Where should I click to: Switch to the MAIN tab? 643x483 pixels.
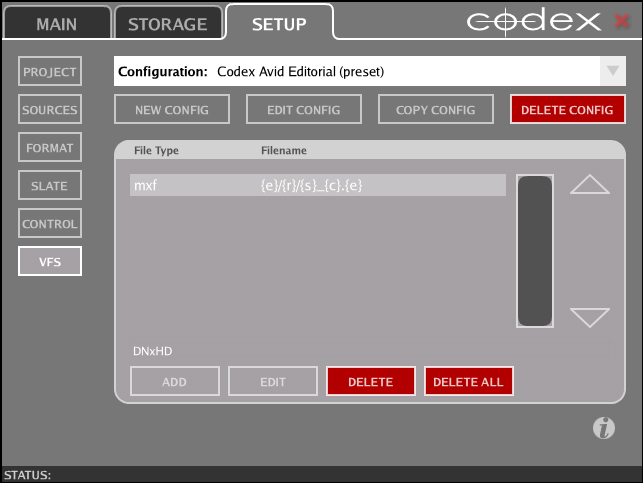(57, 23)
